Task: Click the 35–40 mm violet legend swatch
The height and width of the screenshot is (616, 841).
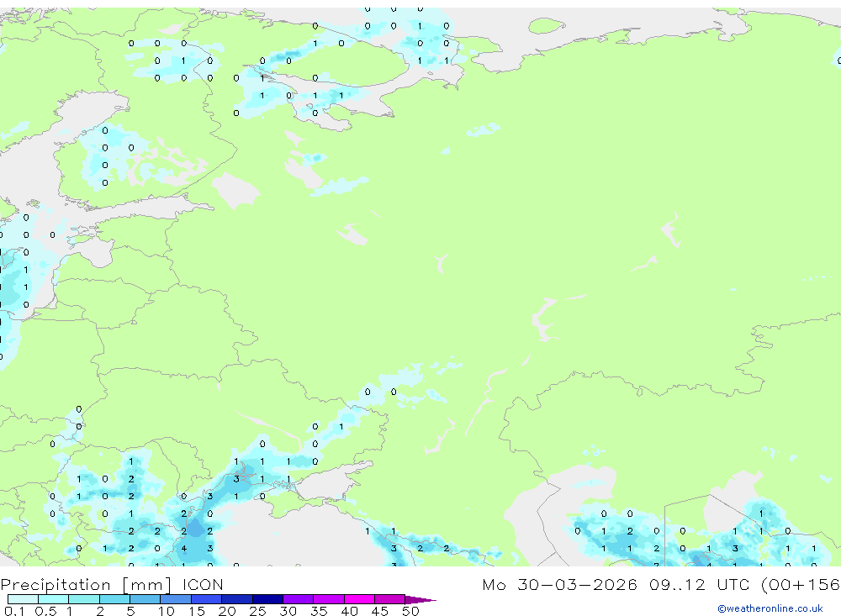Action: pos(329,599)
